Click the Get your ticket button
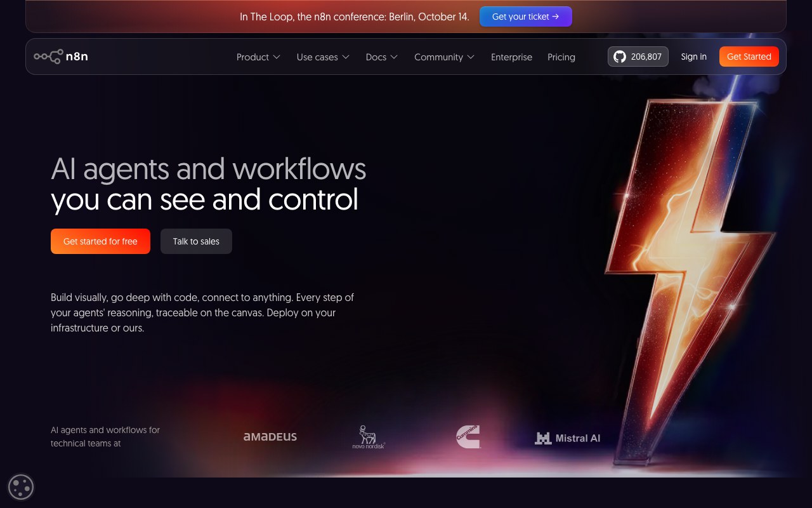The width and height of the screenshot is (812, 508). click(526, 17)
